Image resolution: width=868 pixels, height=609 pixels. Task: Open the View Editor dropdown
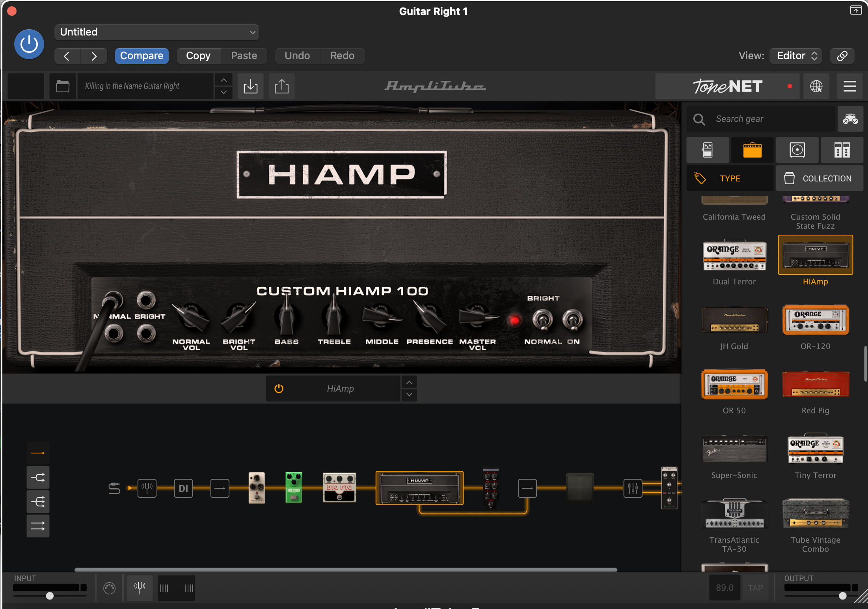point(796,56)
